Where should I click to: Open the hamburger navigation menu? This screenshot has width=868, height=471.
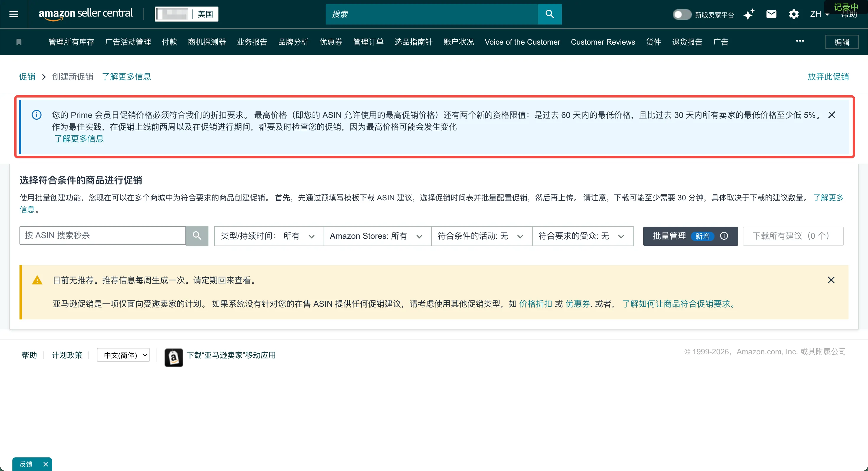[x=14, y=14]
